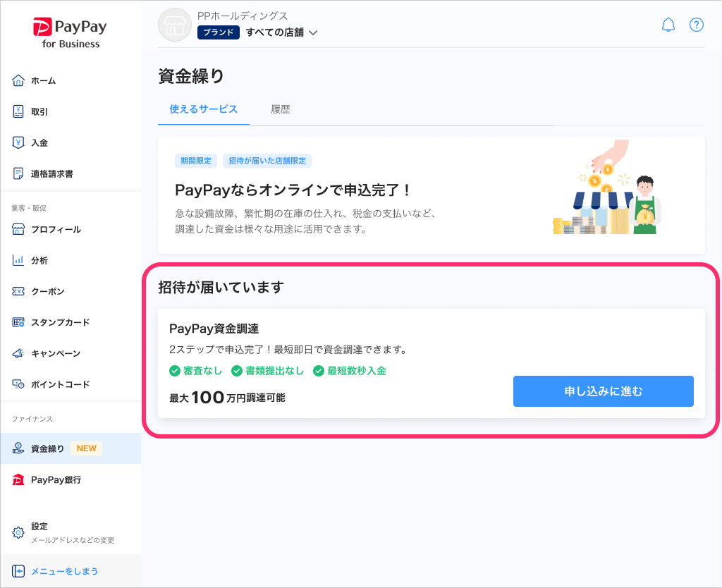Screen dimensions: 722x588
Task: Select 資金繰り in the sidebar
Action: [71, 448]
